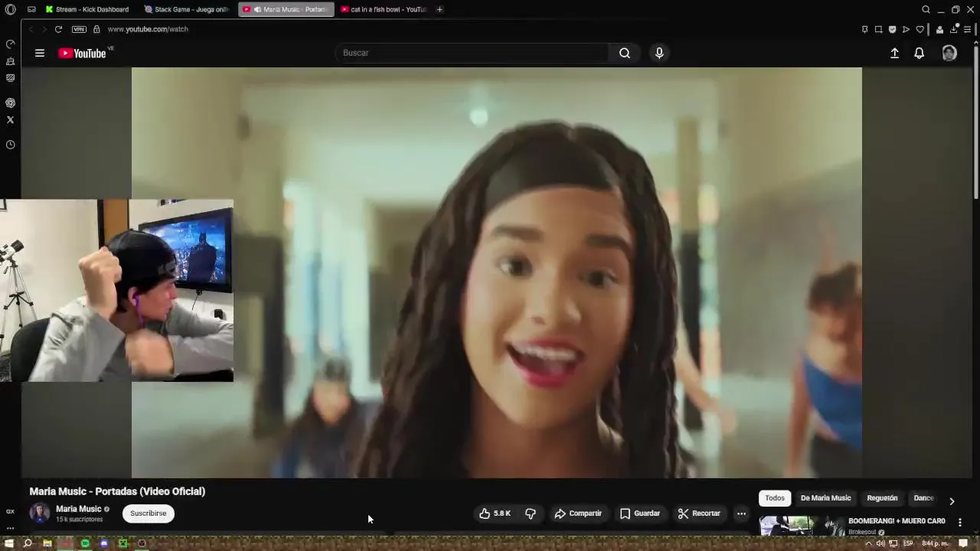Open the browser profile icon in toolbar
Screen dimensions: 980x551
coord(939,29)
